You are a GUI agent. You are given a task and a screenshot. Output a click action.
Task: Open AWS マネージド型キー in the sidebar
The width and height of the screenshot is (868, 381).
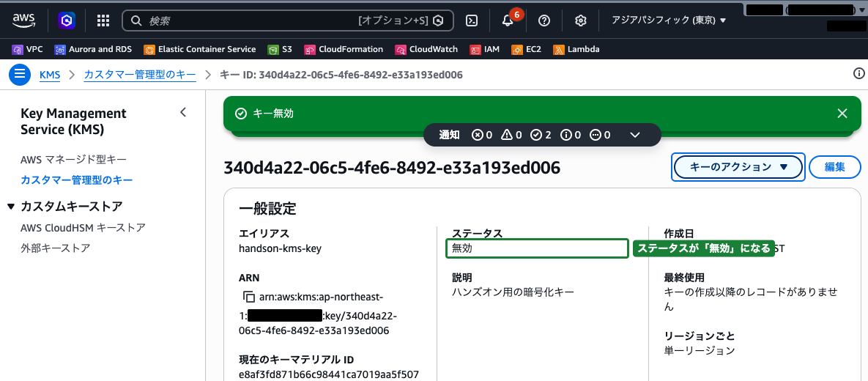(74, 160)
